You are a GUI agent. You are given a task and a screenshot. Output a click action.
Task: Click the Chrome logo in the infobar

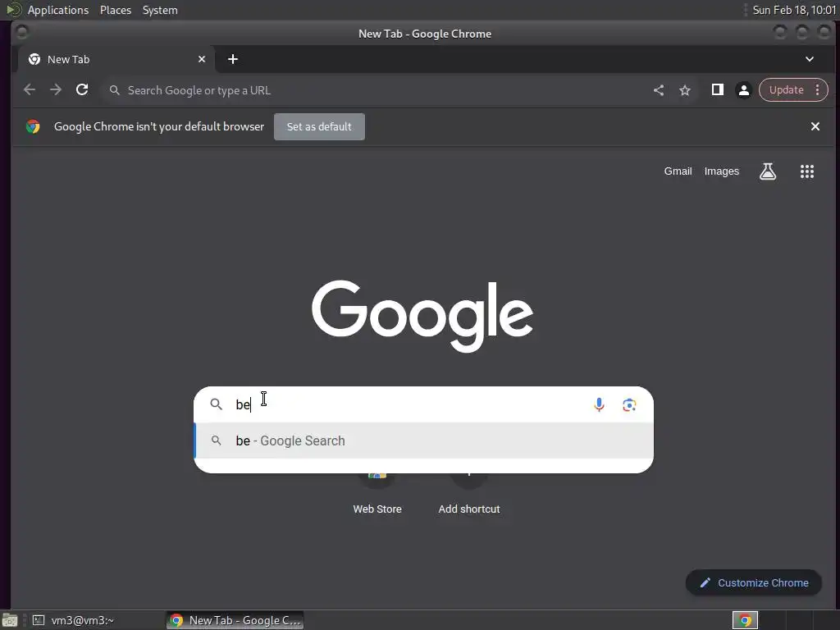coord(33,126)
